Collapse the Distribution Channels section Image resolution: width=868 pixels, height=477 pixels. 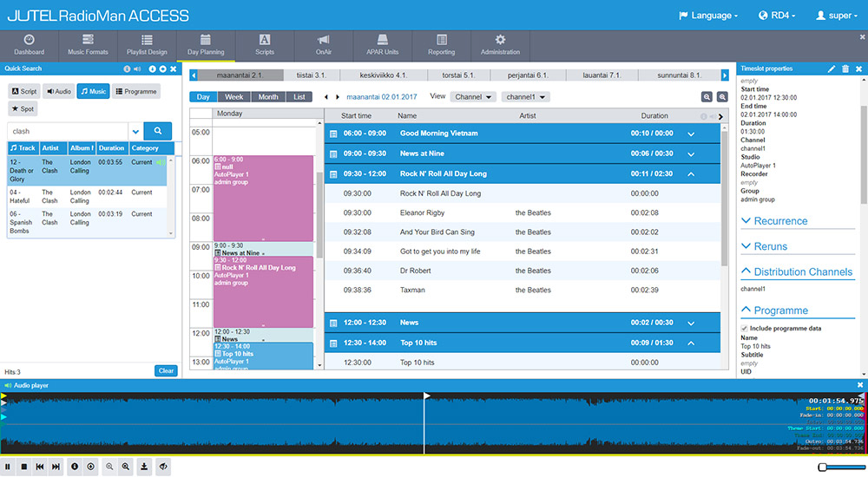pos(797,271)
